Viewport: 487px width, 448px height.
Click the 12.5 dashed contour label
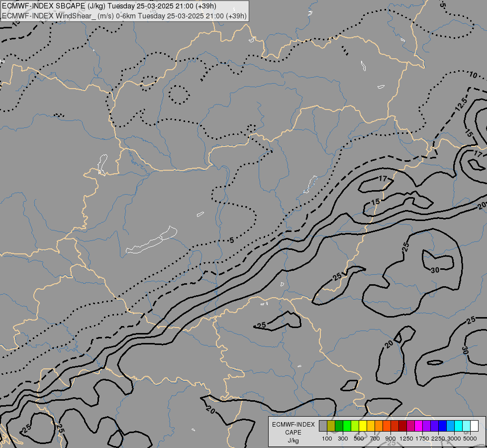[461, 105]
